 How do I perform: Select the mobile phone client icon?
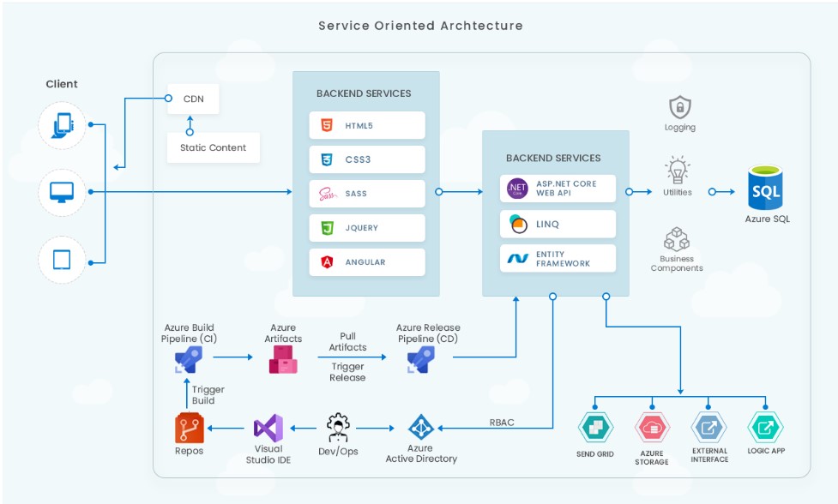tap(63, 125)
